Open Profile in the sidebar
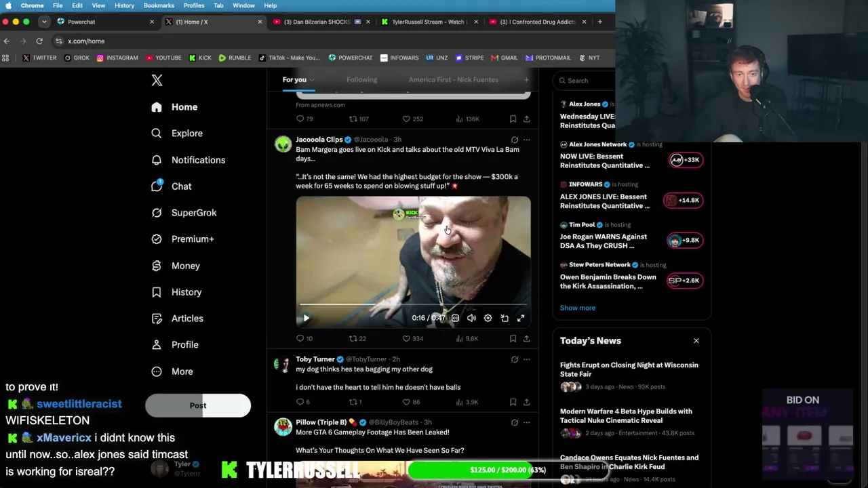This screenshot has height=488, width=868. click(175, 345)
